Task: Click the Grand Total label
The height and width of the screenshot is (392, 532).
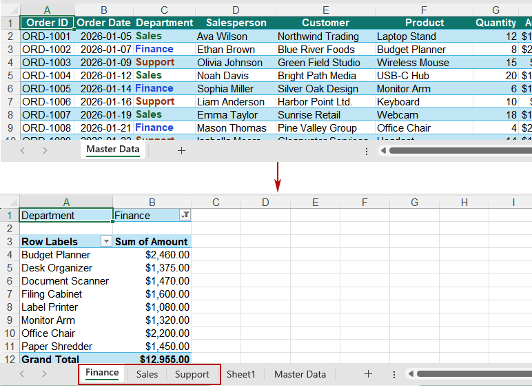Action: pos(66,358)
